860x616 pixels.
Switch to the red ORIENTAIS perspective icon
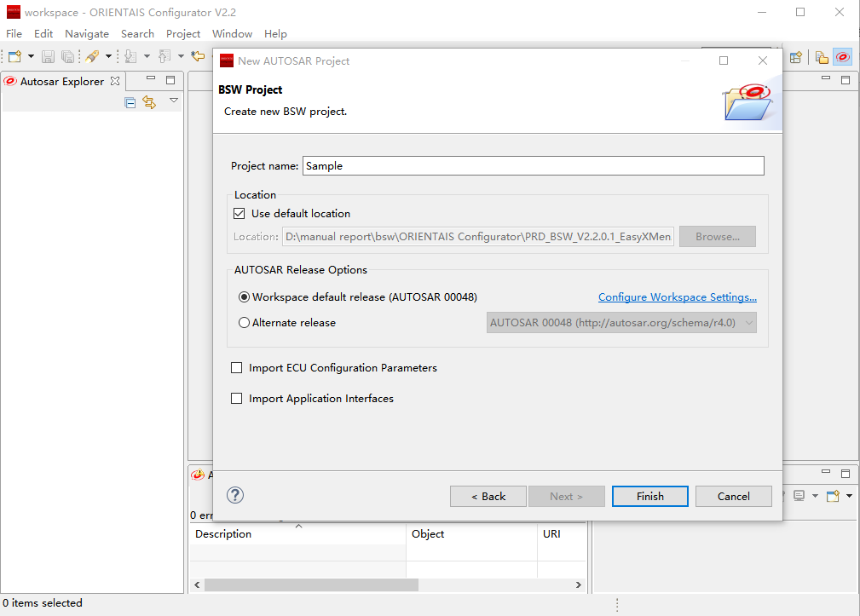(x=842, y=57)
